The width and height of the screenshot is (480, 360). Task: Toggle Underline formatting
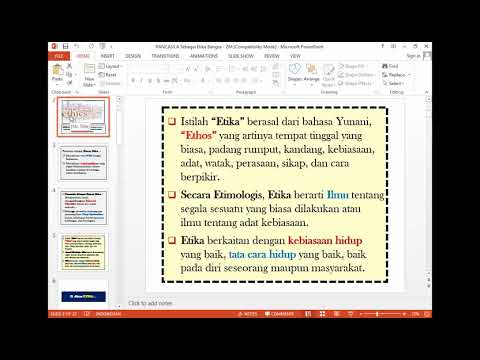pyautogui.click(x=150, y=81)
